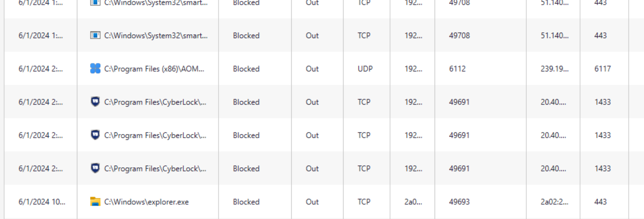Click the AOMEI blue clover app icon
The height and width of the screenshot is (219, 644).
click(95, 69)
